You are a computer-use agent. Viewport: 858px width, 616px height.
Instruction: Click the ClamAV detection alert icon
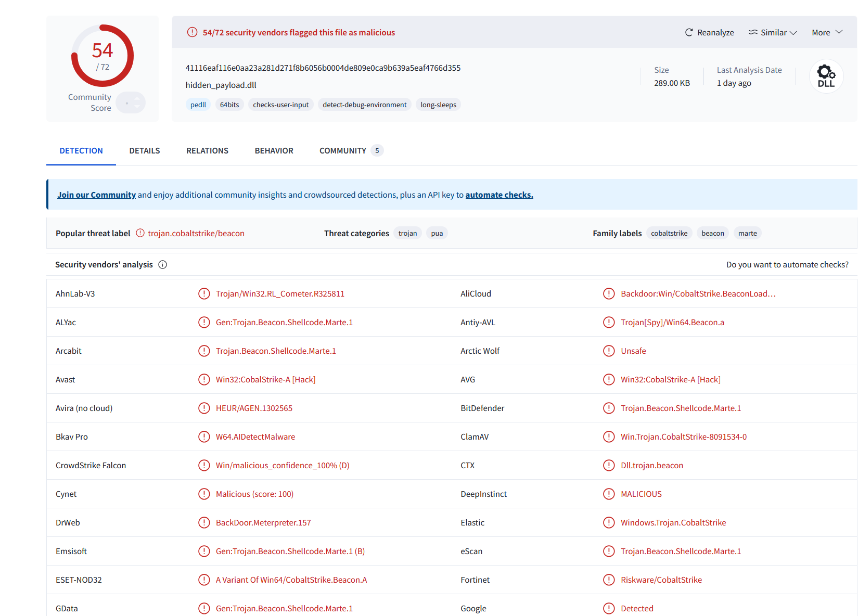(x=609, y=437)
